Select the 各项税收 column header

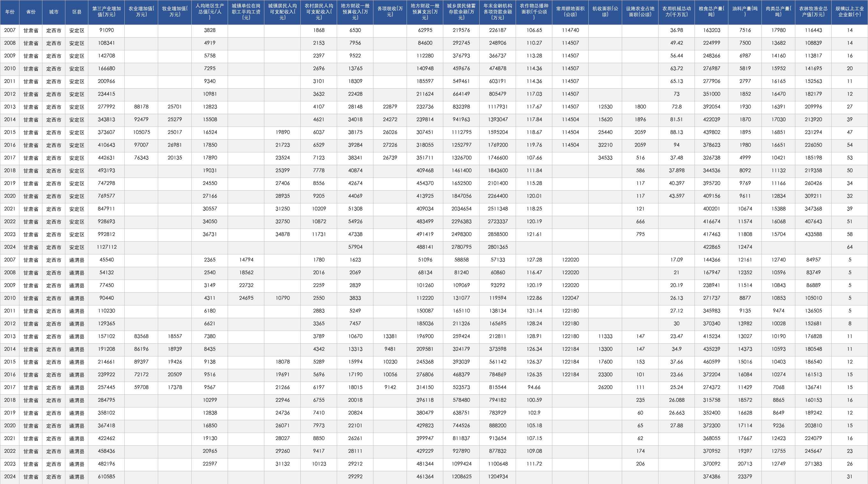390,12
